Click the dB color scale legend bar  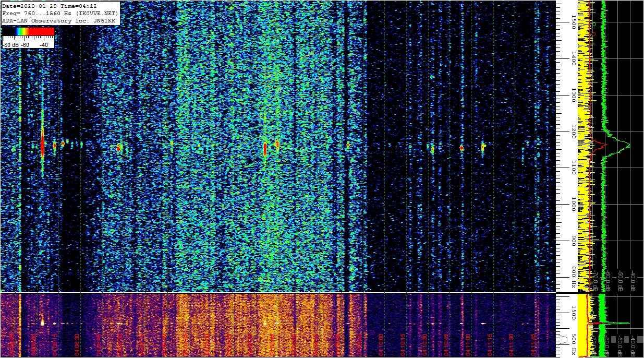click(28, 32)
